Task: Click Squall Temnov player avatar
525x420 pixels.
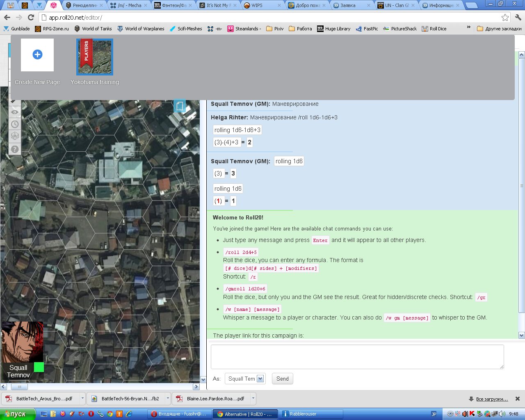Action: [x=23, y=342]
